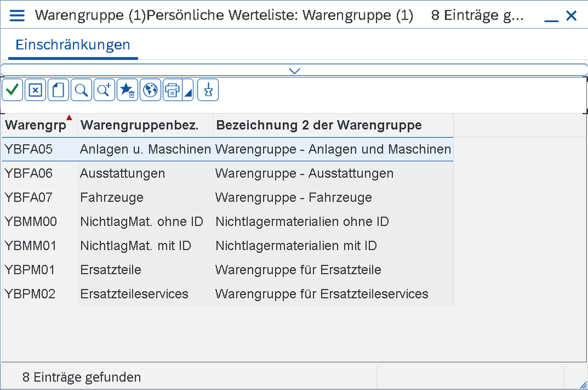Click Nichtlagermaterialien ohne ID cell
Image resolution: width=588 pixels, height=390 pixels.
click(x=333, y=222)
